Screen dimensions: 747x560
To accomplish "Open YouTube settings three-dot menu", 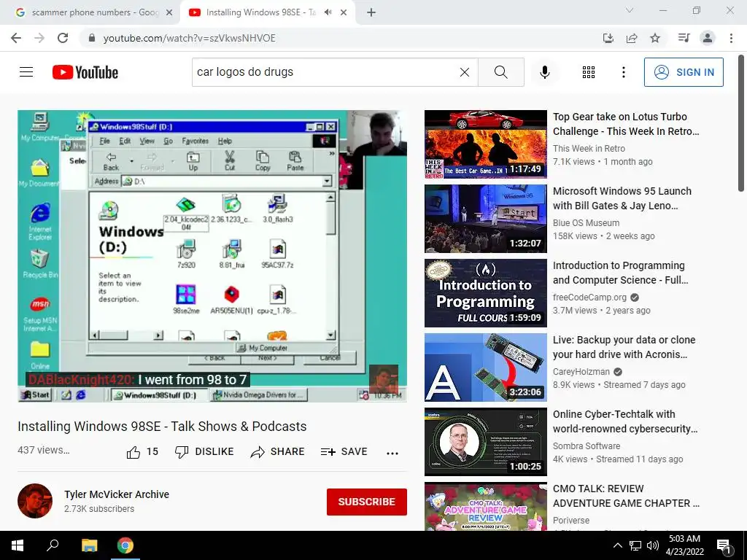I will pos(623,72).
